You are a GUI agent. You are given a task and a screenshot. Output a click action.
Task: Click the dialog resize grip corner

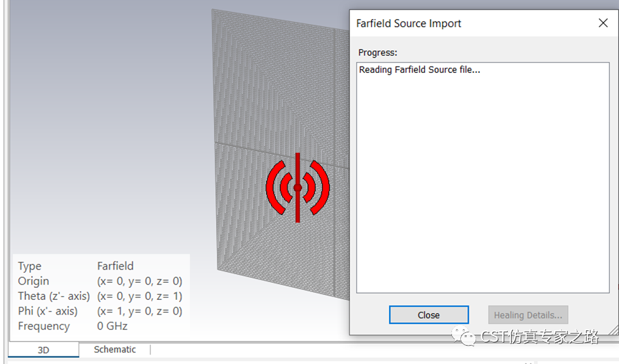point(614,330)
